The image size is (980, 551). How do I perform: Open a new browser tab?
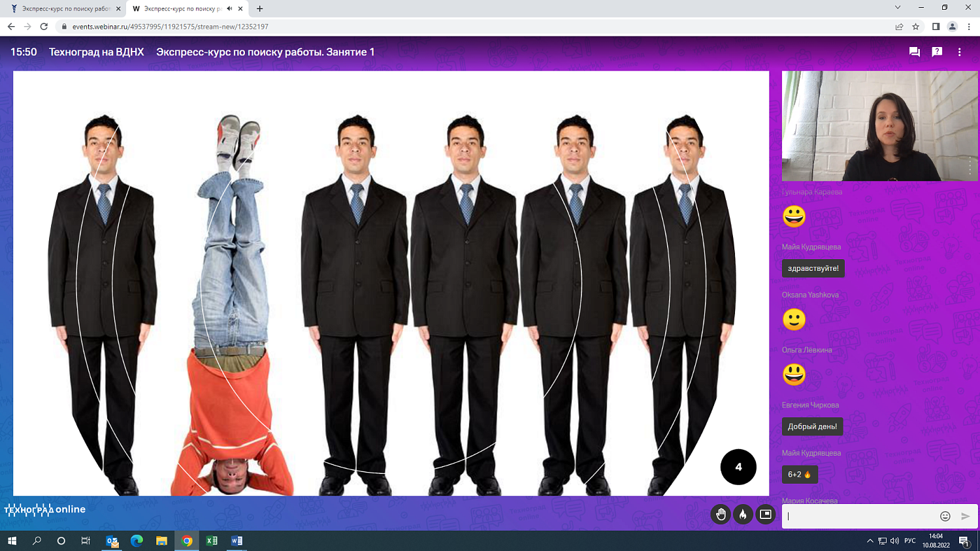click(x=260, y=8)
